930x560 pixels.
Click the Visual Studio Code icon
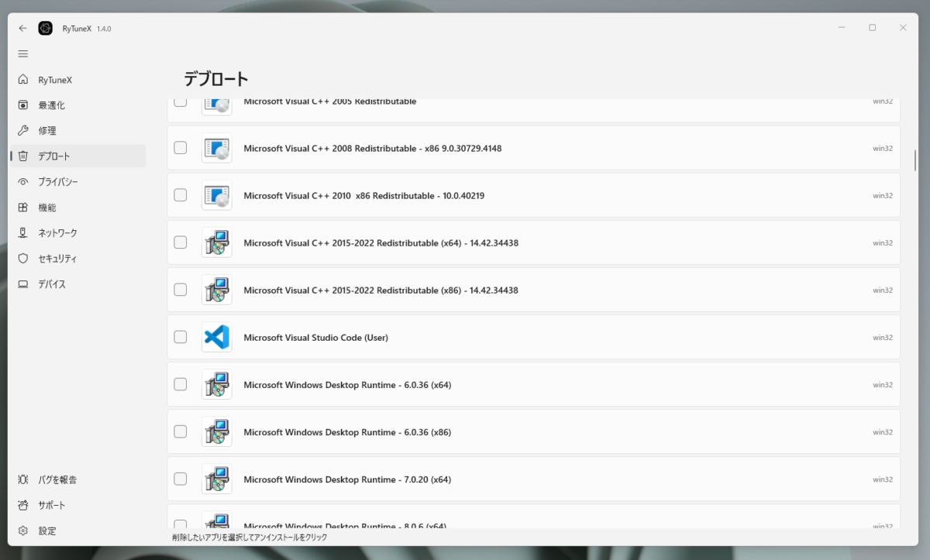tap(216, 337)
